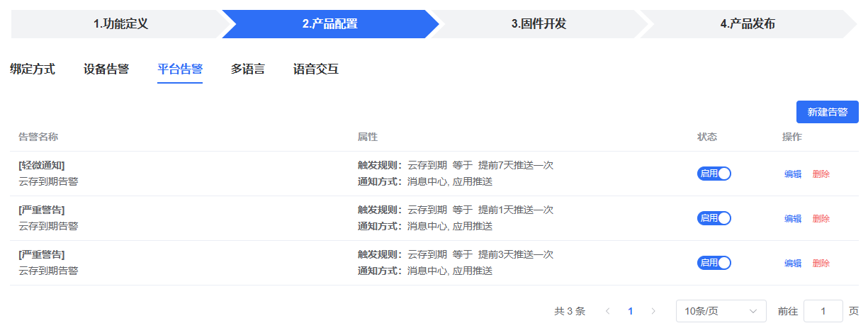Delete the 提前3天推送一次 alarm row
The width and height of the screenshot is (868, 328).
coord(821,264)
